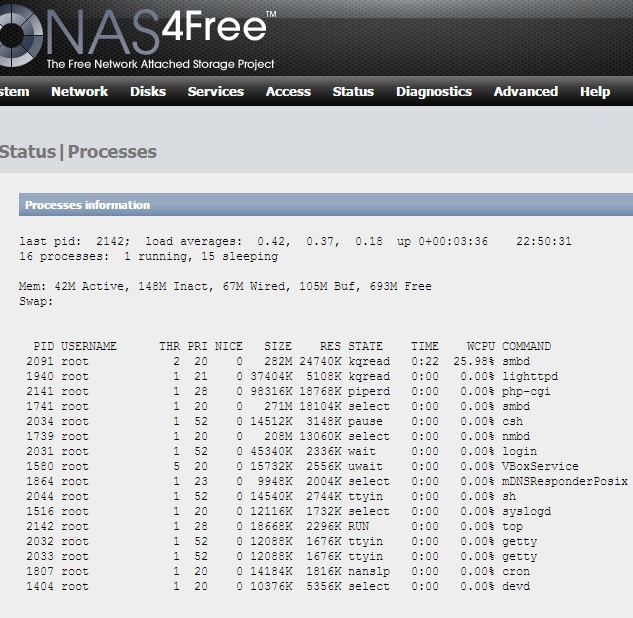Click the '16 processes' summary line

pyautogui.click(x=149, y=256)
